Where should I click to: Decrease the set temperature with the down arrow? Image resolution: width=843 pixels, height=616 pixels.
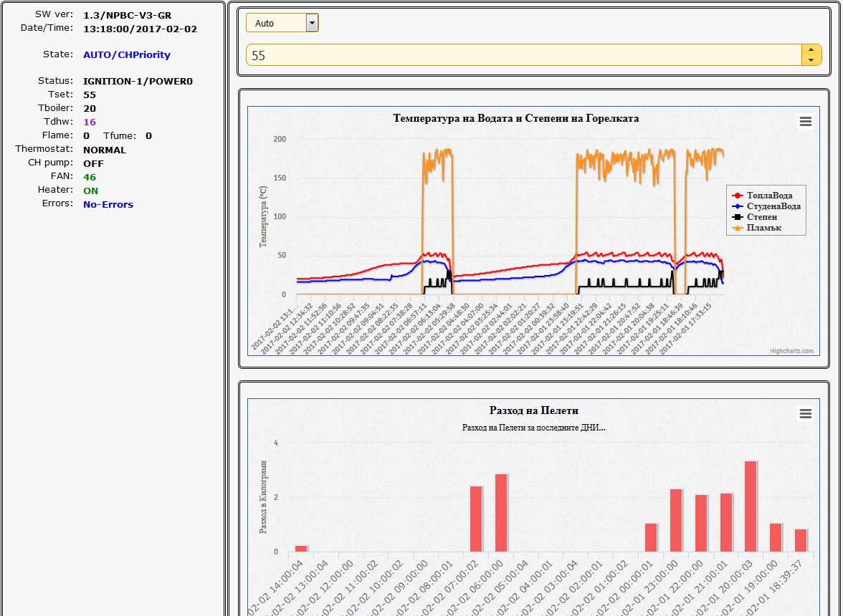[811, 60]
